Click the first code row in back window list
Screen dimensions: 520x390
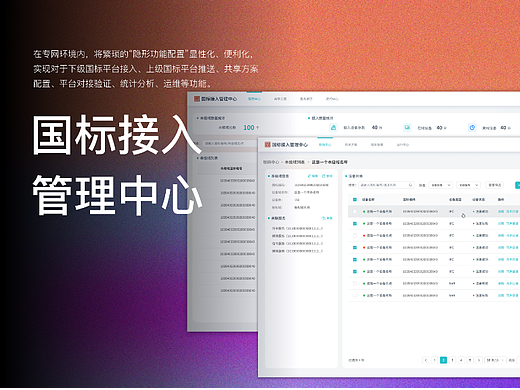click(237, 180)
